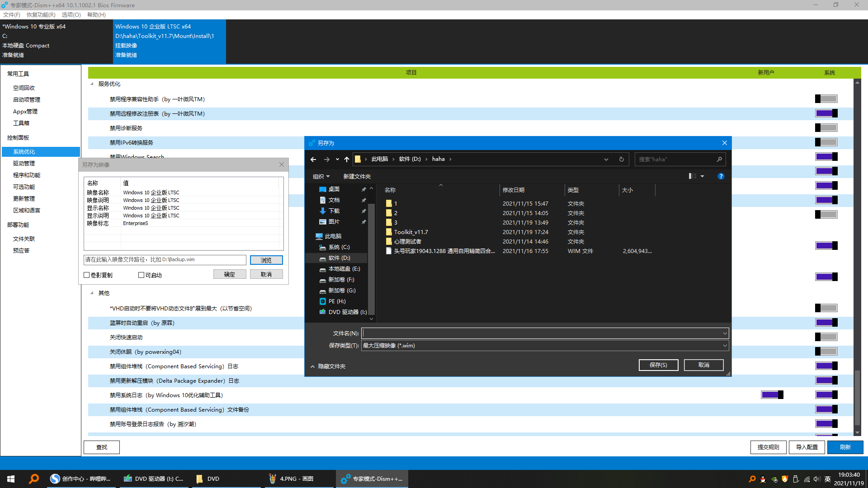Open PE (H:) drive

click(x=337, y=301)
